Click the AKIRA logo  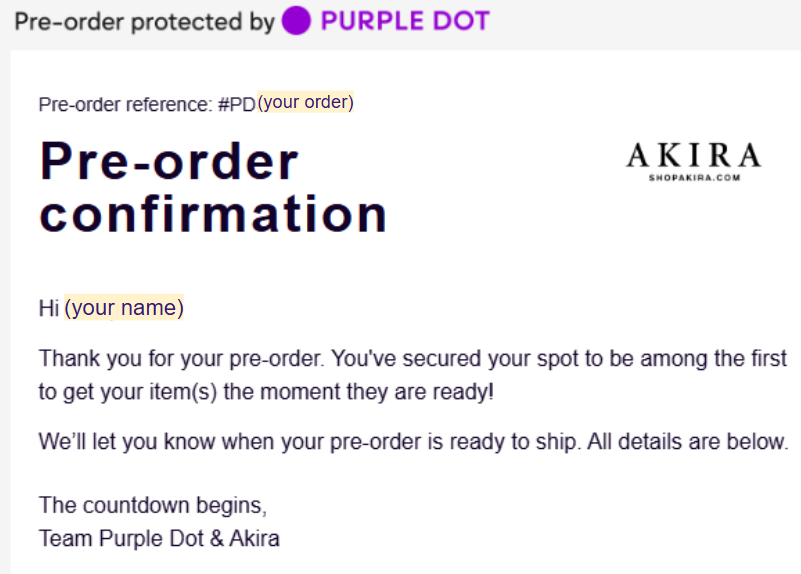point(694,161)
